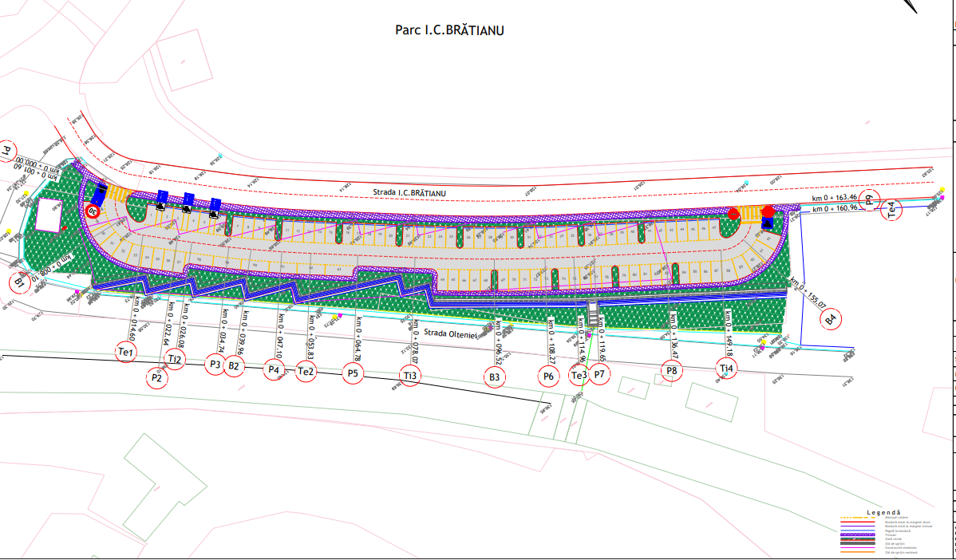Click the 30 speed limit sign
This screenshot has width=956, height=560.
point(93,211)
